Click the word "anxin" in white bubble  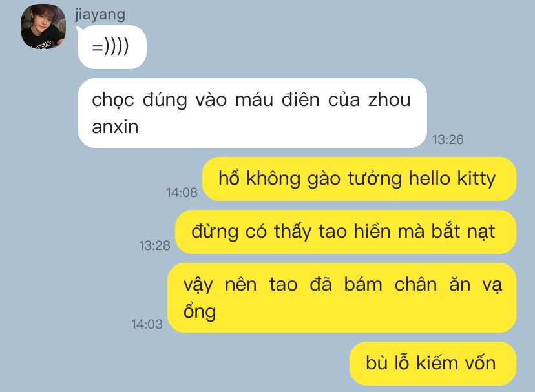[115, 127]
